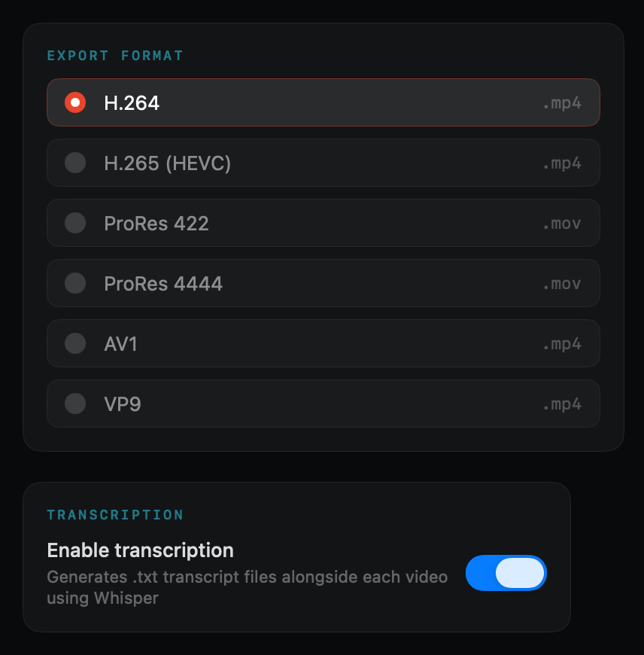This screenshot has height=655, width=644.
Task: Select the ProRes 4444 radio button
Action: [74, 283]
